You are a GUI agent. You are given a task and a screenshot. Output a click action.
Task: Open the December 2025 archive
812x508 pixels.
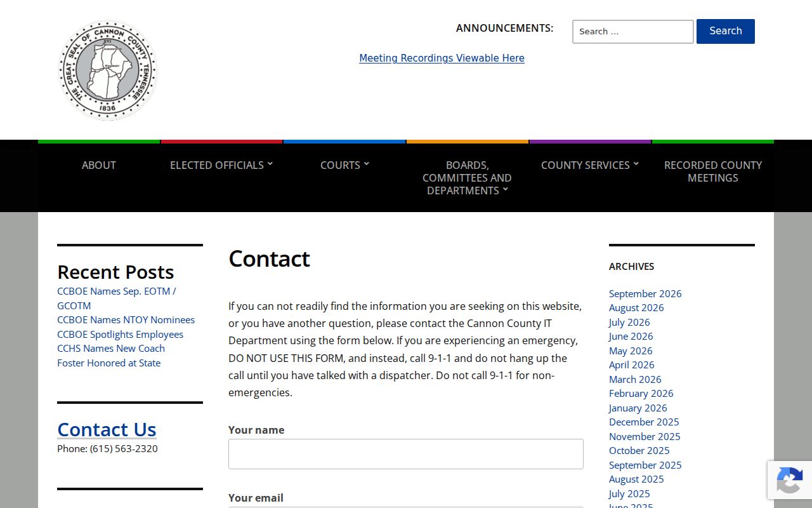[644, 422]
